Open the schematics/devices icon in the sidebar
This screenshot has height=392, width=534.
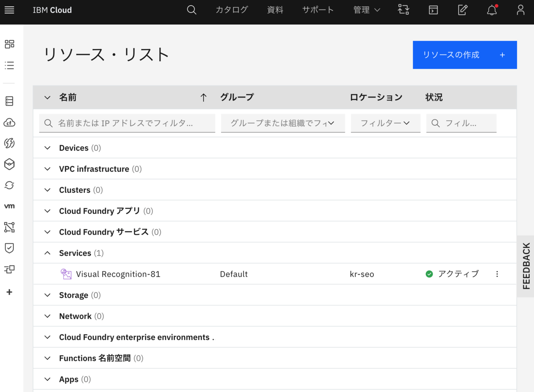coord(9,269)
